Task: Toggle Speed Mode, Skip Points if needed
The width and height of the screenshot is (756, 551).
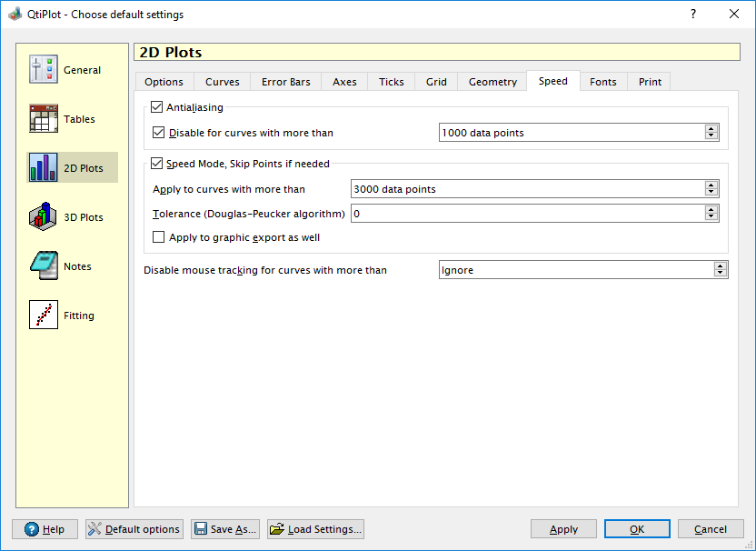Action: coord(157,164)
